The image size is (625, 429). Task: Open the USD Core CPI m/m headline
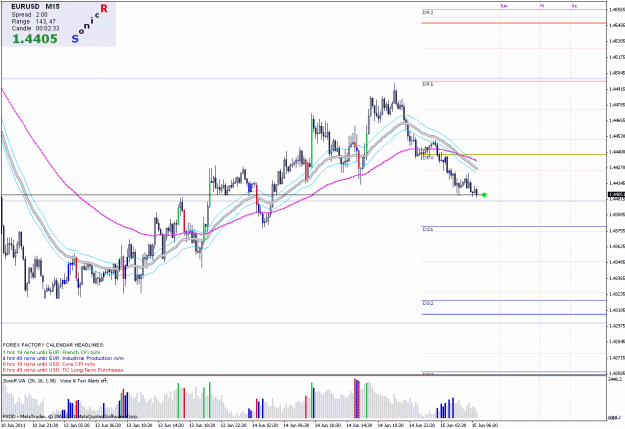49,364
